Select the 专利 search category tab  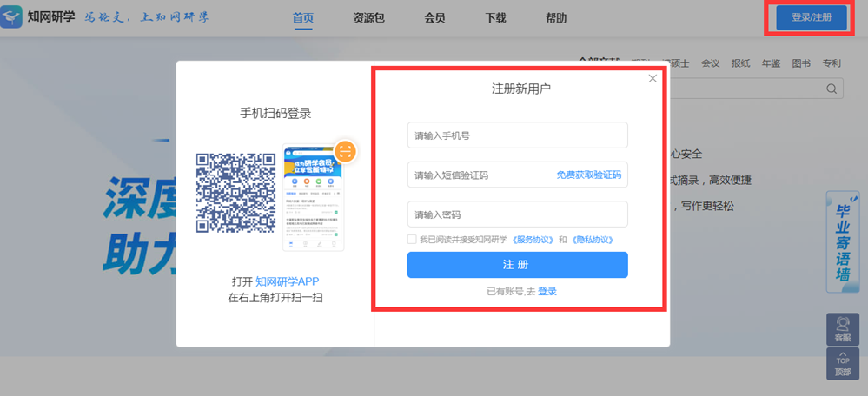pos(832,63)
